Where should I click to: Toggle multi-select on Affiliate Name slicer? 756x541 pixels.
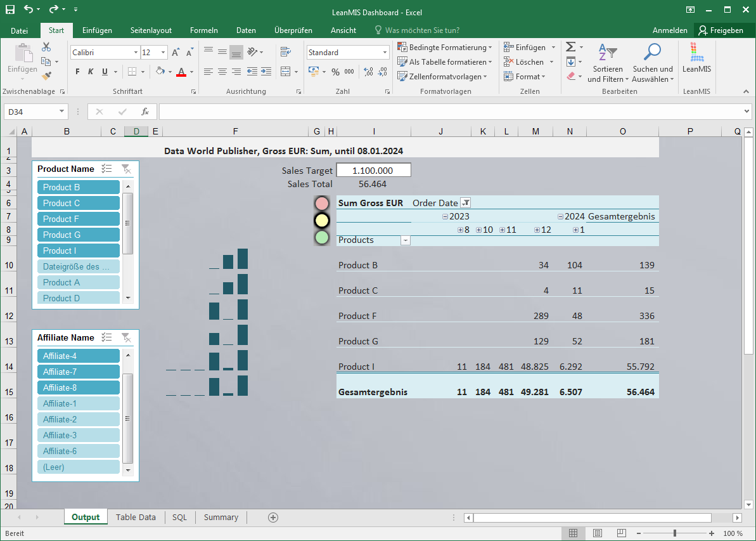107,337
